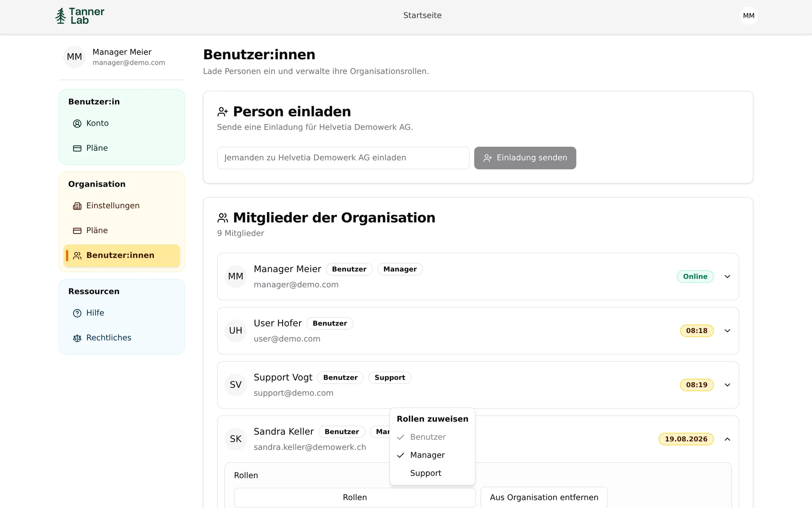Toggle the Benutzer role in Rollen zuweisen
The width and height of the screenshot is (812, 508).
click(432, 437)
